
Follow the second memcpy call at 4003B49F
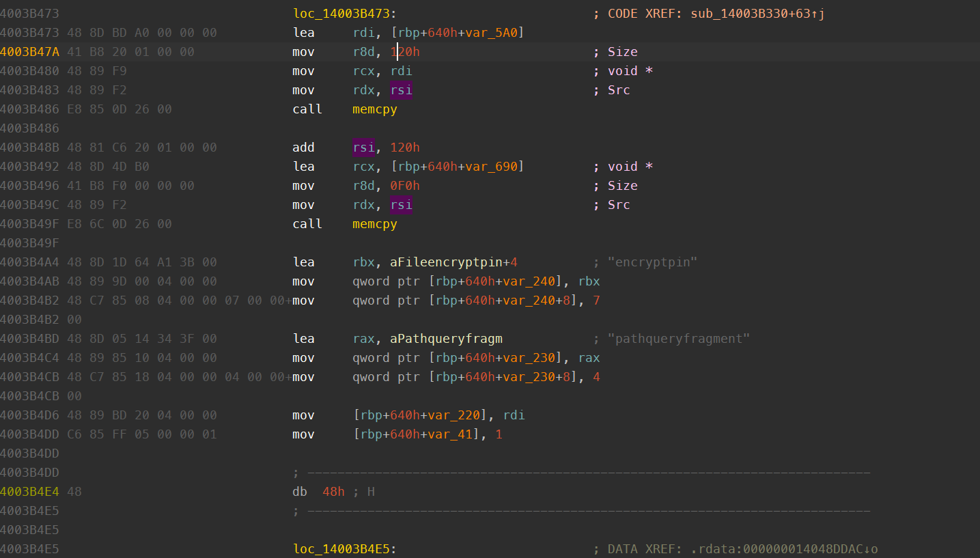point(375,224)
